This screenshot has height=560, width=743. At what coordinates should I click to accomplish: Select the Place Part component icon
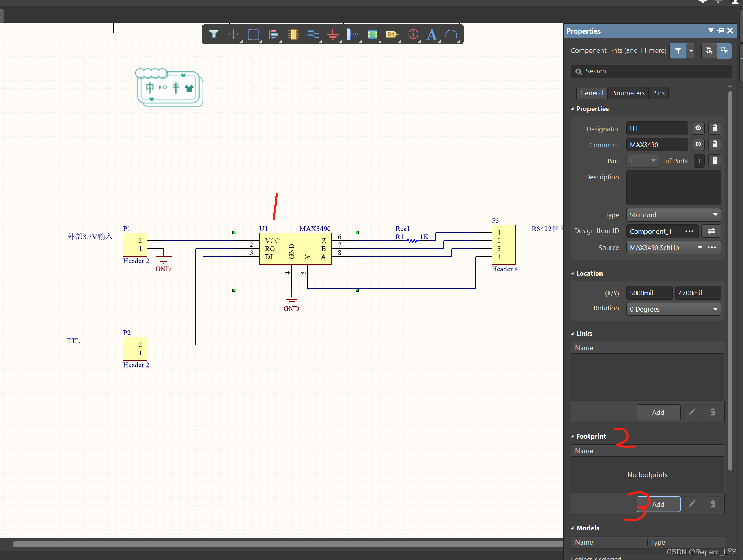pos(293,34)
